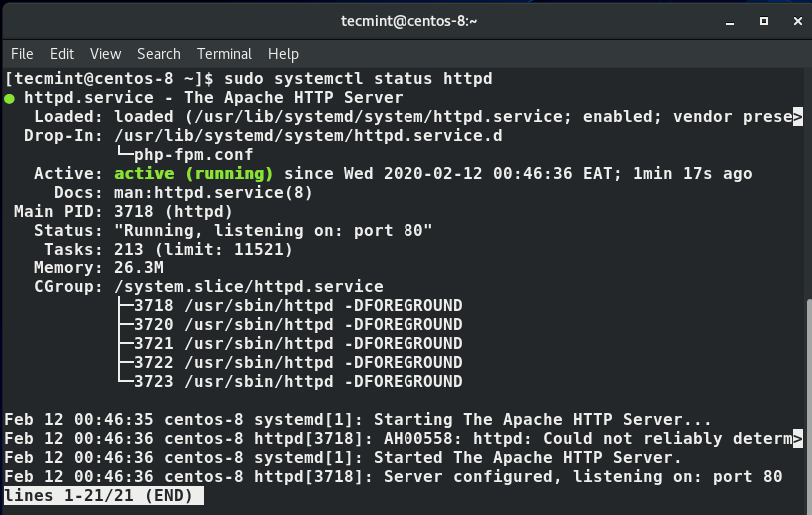Click log line 'Started The Apache HTTP Server.'

[x=343, y=458]
